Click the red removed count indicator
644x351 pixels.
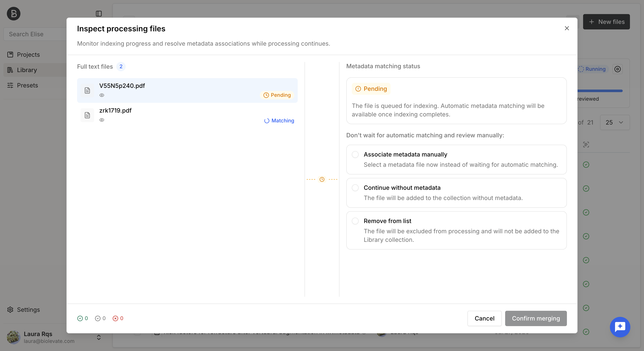[118, 318]
